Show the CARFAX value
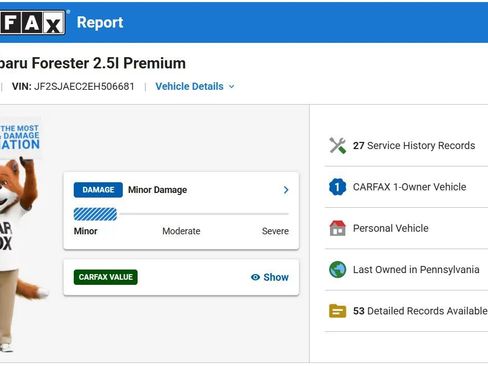488x366 pixels. pos(270,277)
